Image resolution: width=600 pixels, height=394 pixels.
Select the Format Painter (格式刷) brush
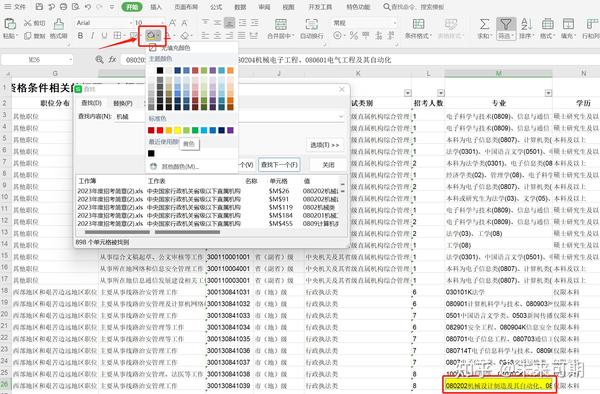coord(58,24)
